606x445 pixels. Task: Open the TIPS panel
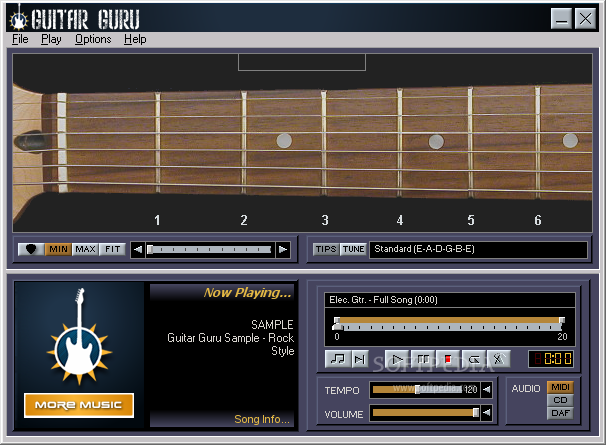pyautogui.click(x=326, y=249)
